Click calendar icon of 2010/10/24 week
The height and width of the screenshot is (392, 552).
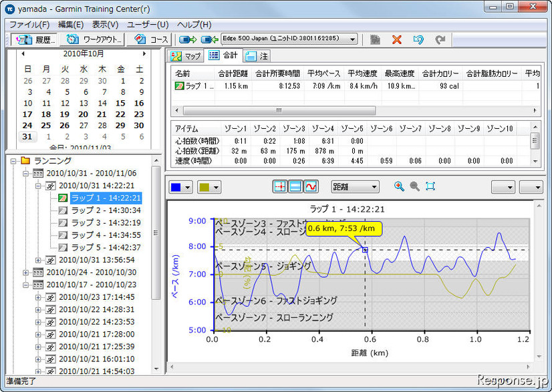[x=38, y=272]
